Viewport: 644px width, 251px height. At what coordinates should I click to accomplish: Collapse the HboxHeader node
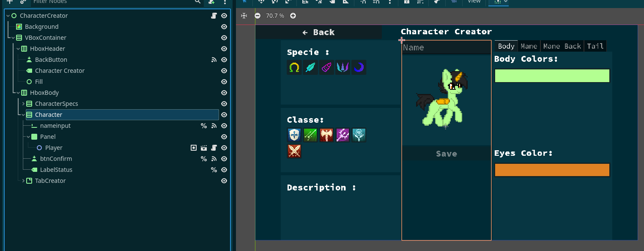point(18,49)
